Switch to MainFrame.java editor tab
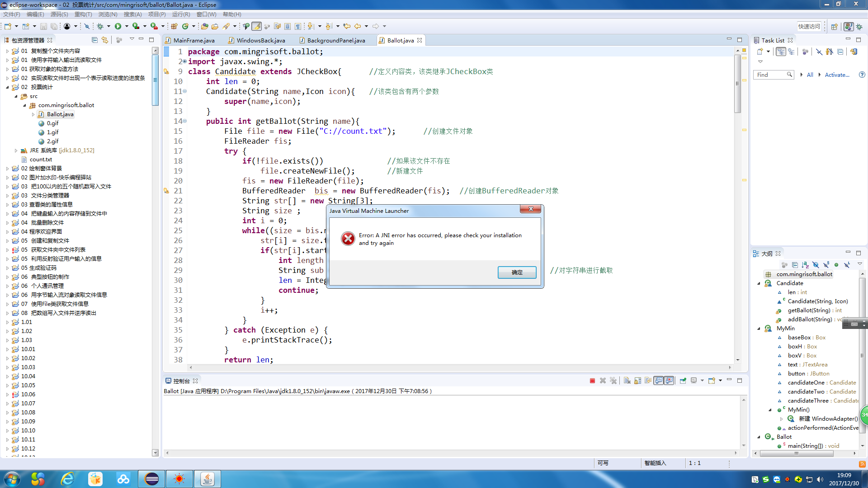The width and height of the screenshot is (868, 488). pos(190,40)
